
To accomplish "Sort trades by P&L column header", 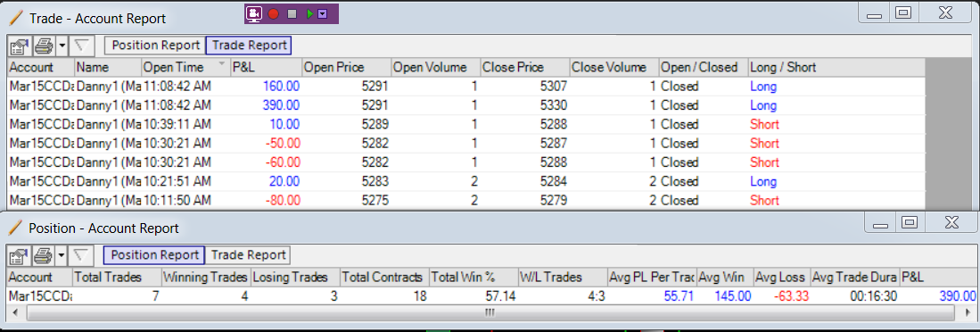I will [266, 67].
